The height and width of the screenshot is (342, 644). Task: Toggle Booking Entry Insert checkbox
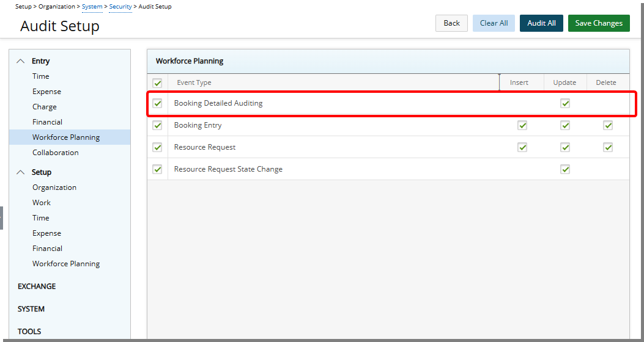point(522,125)
